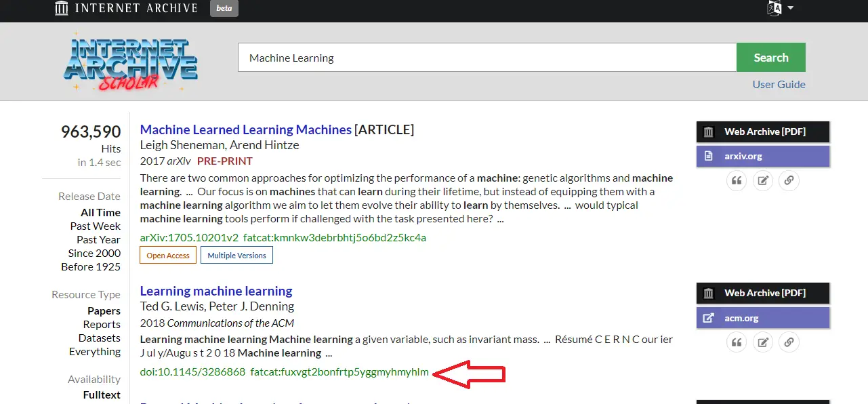Select Datasets resource type filter
Image resolution: width=868 pixels, height=404 pixels.
click(100, 338)
